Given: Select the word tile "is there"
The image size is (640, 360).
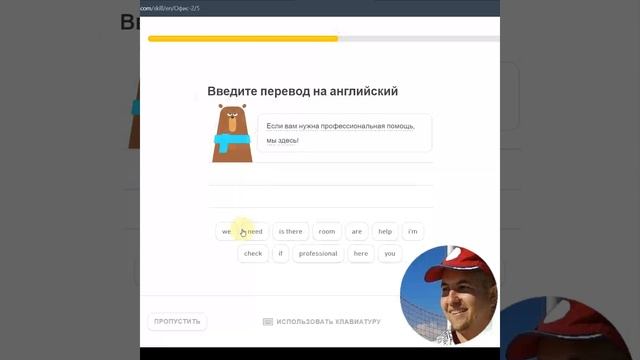Looking at the screenshot, I should [291, 231].
